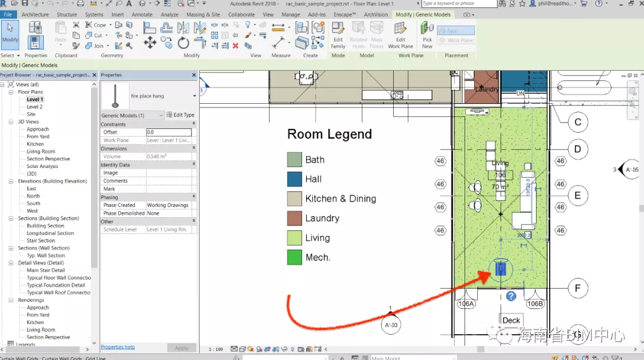Click the Move tool icon
This screenshot has width=644, height=360.
[x=150, y=43]
